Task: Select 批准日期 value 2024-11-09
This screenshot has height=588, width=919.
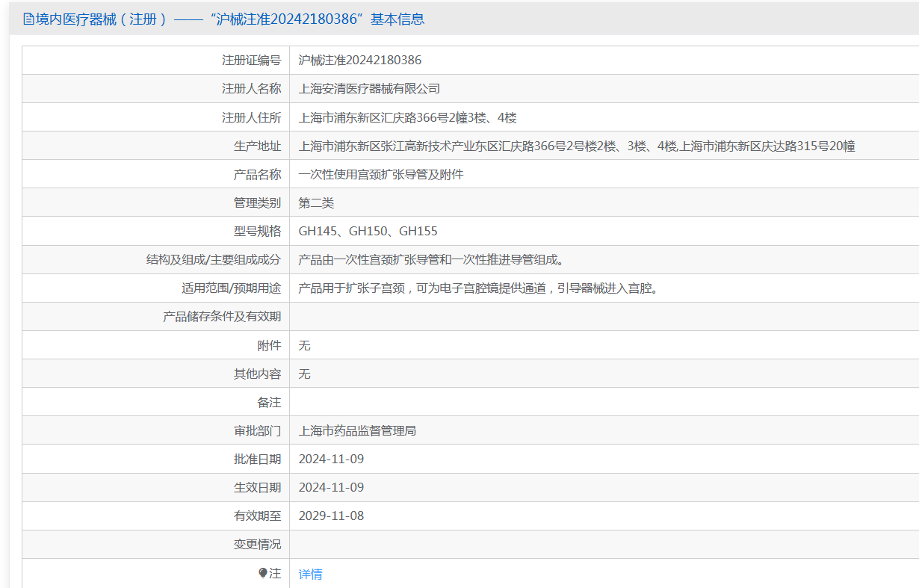Action: pyautogui.click(x=332, y=459)
